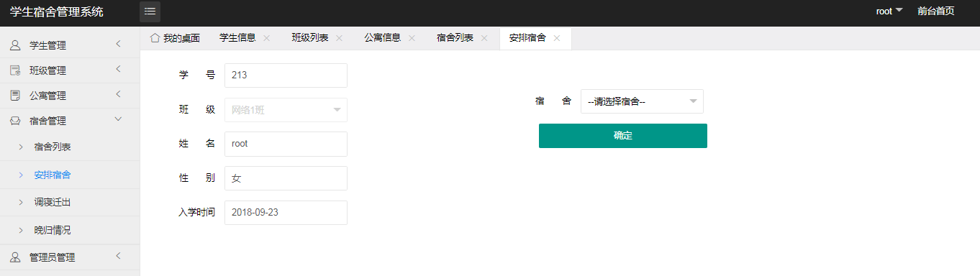Switch to the 我的桌面 tab
The height and width of the screenshot is (276, 980).
tap(175, 38)
